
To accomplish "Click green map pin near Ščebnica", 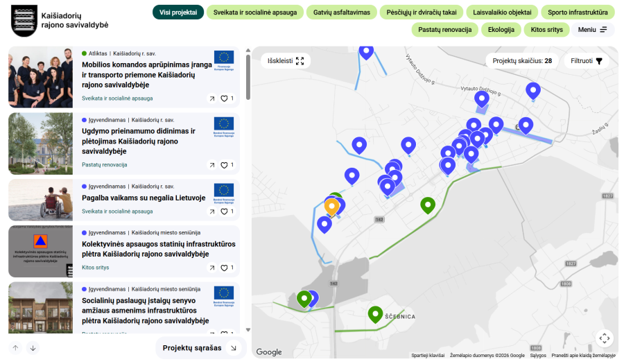I will point(375,314).
